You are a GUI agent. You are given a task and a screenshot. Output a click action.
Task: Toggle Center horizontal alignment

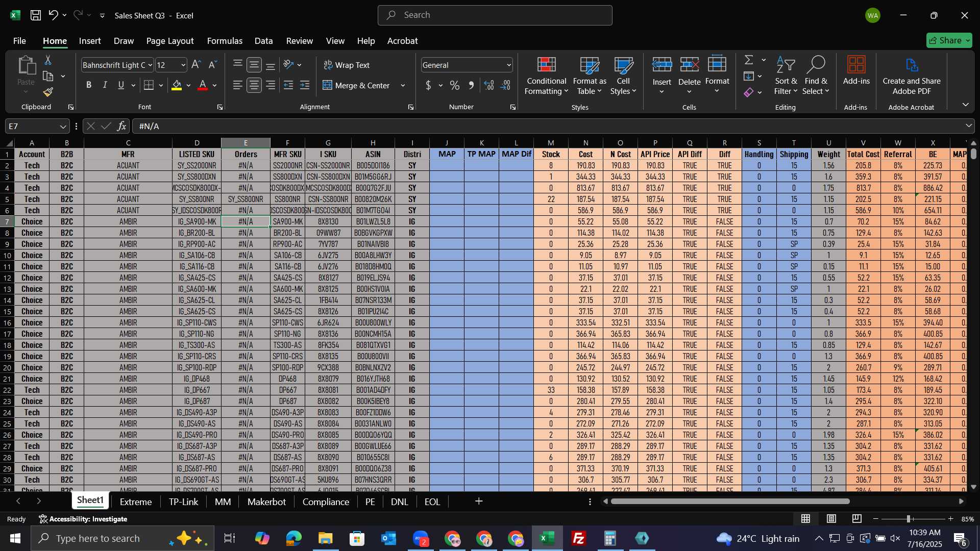point(254,85)
